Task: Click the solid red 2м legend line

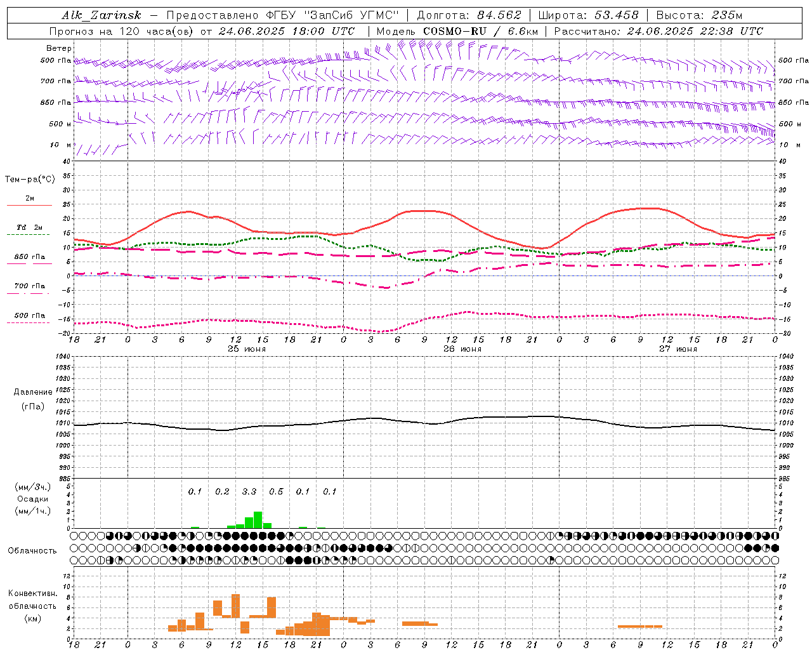Action: [29, 206]
